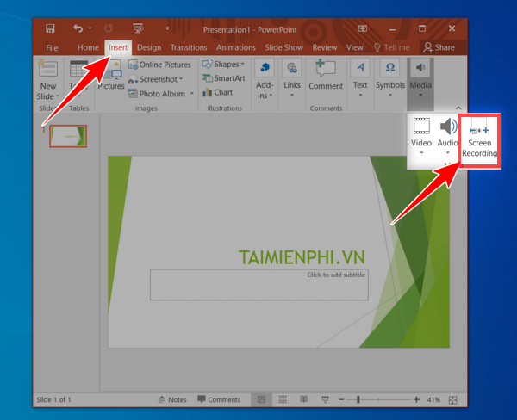This screenshot has width=517, height=420.
Task: Click the zoom in plus button
Action: pos(416,399)
